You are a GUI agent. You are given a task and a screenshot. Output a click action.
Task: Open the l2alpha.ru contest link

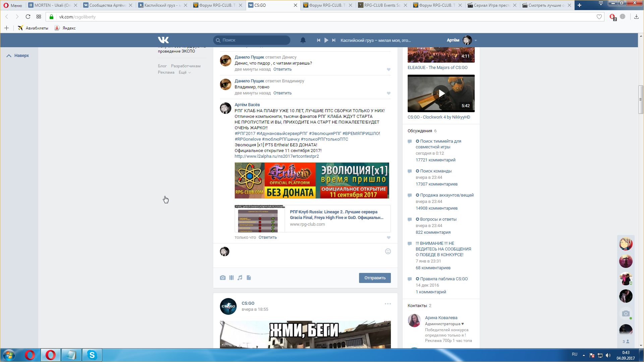click(277, 156)
